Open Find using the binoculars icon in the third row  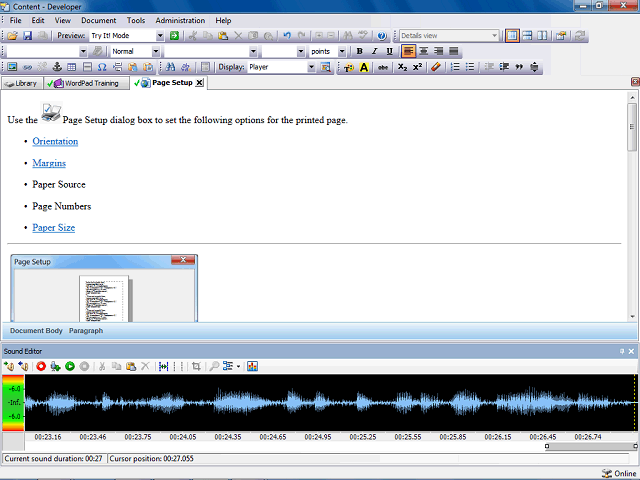click(x=170, y=67)
